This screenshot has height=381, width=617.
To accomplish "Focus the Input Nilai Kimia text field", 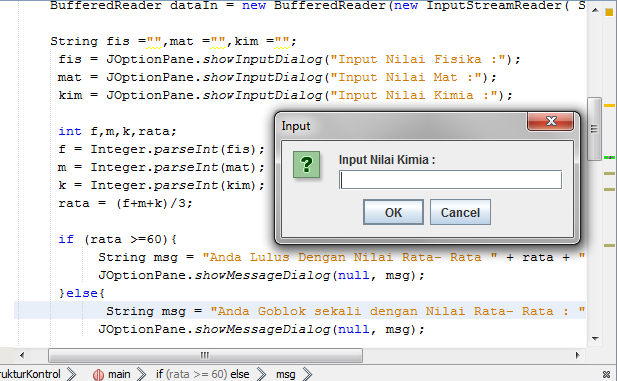I will click(x=450, y=180).
